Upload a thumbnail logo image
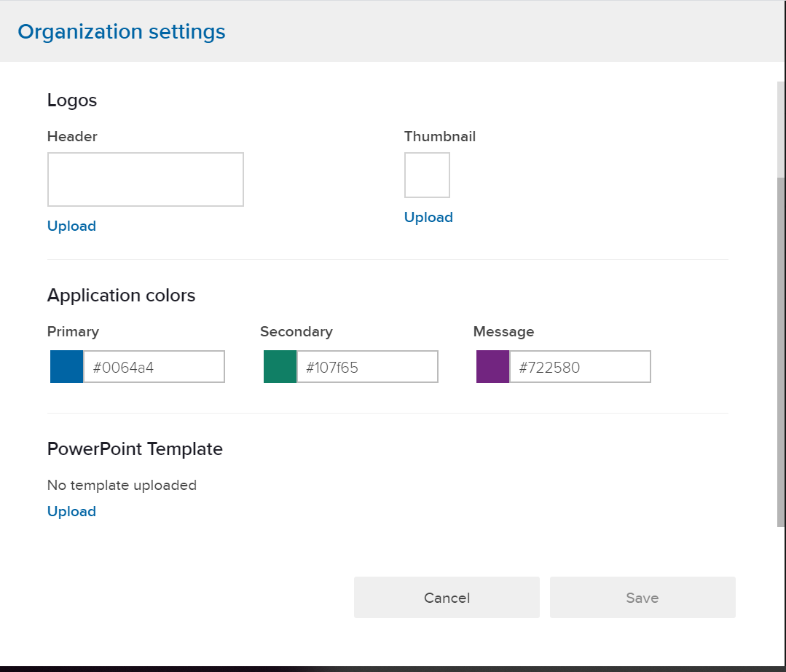786x672 pixels. tap(428, 217)
